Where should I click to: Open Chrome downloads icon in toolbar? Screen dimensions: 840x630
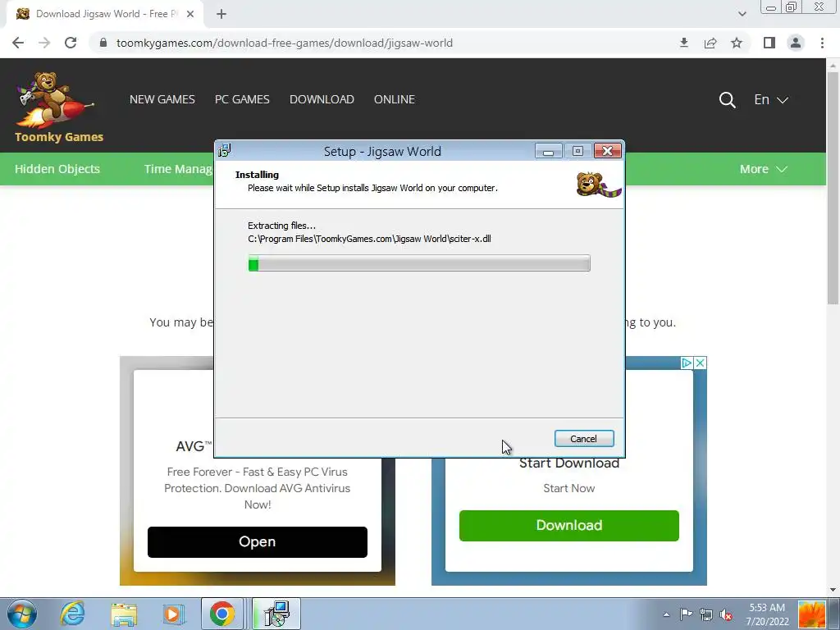(x=683, y=43)
